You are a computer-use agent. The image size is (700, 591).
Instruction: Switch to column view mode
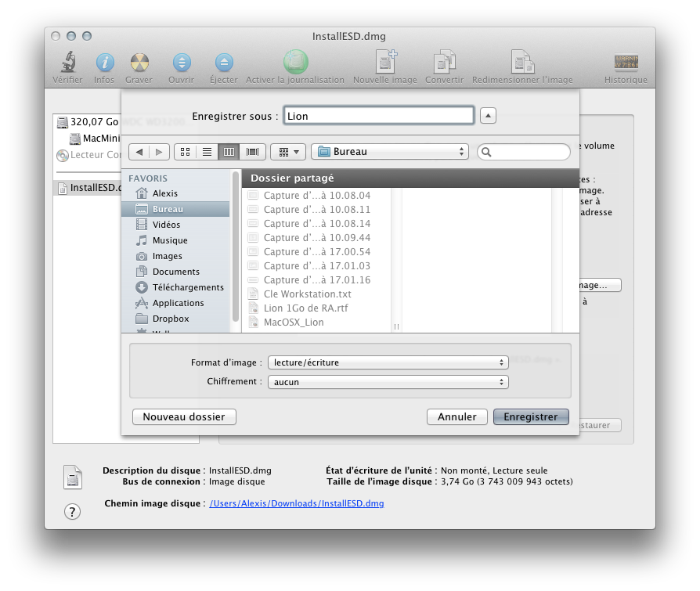(x=229, y=152)
